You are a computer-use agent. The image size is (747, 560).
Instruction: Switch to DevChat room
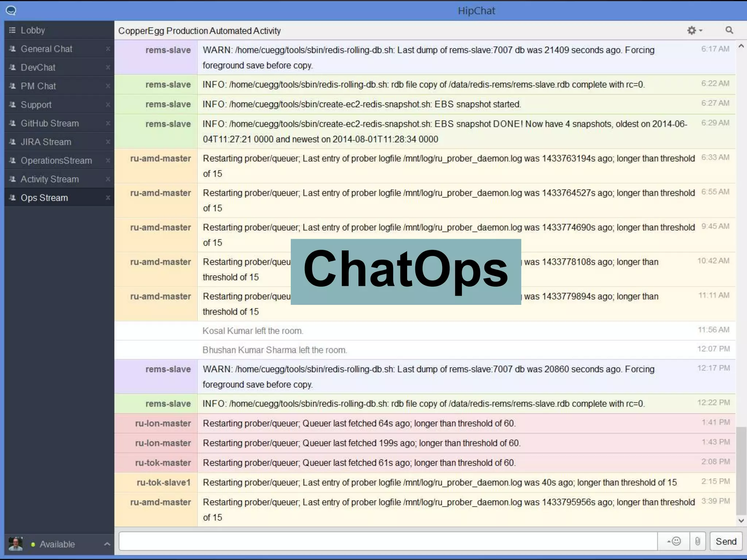tap(59, 67)
